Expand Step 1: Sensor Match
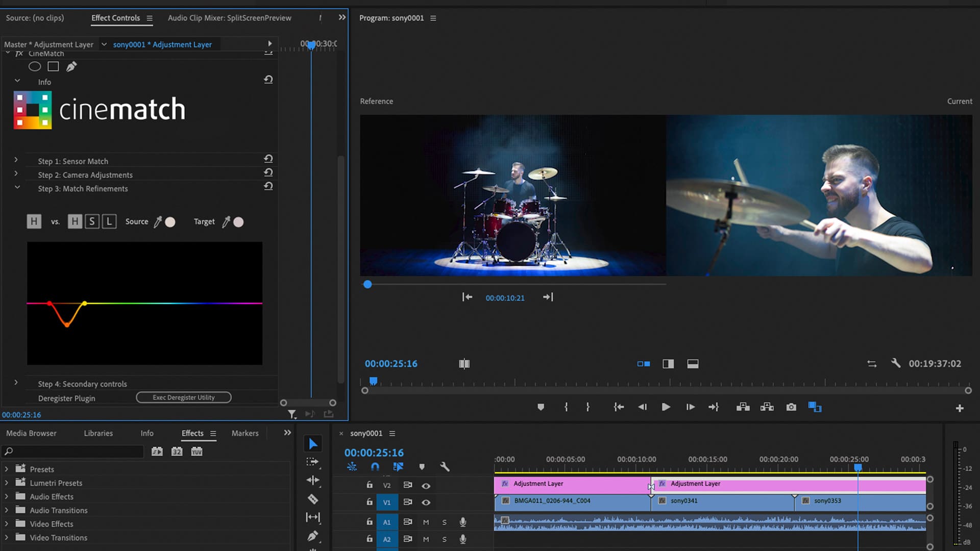The height and width of the screenshot is (551, 980). click(x=16, y=160)
